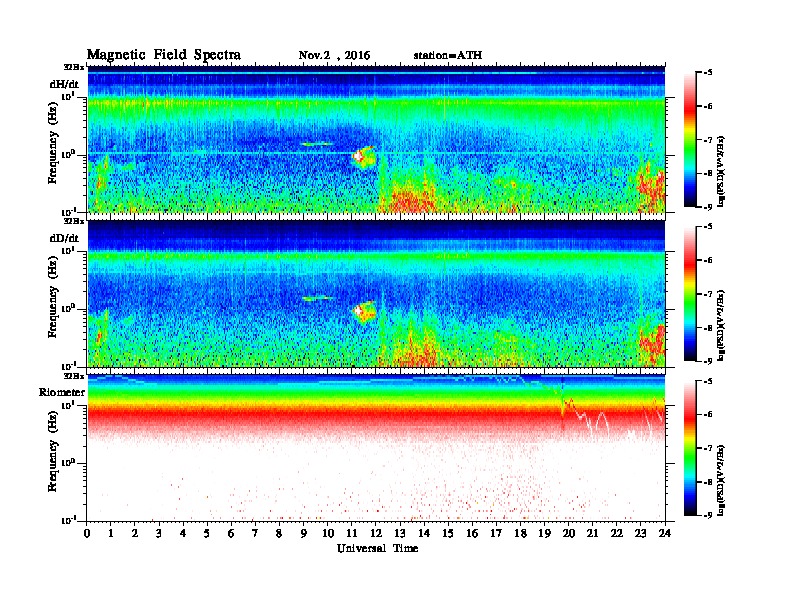Click the "-8" tick on Riometer colorbar
The width and height of the screenshot is (792, 612).
pos(708,482)
